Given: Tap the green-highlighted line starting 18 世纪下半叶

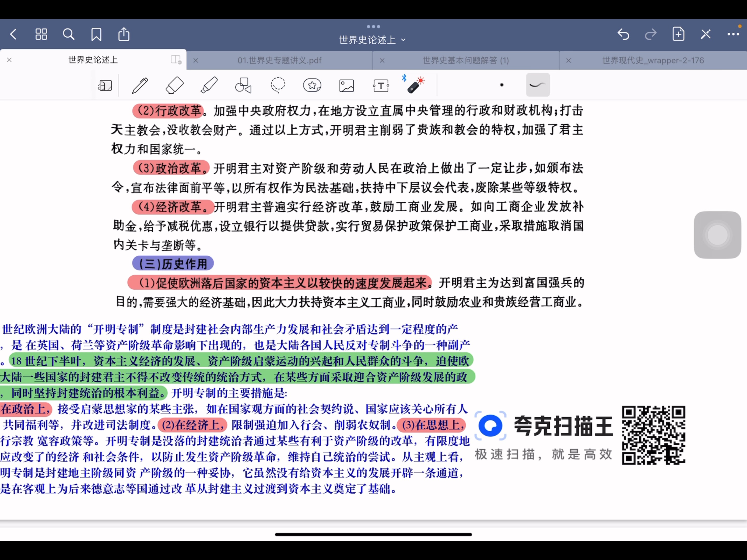Looking at the screenshot, I should click(241, 361).
